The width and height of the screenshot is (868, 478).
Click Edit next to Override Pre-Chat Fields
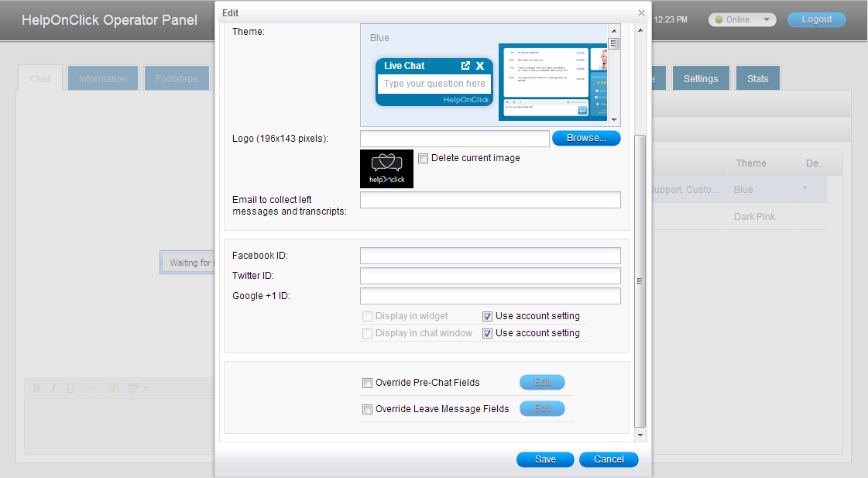(542, 382)
